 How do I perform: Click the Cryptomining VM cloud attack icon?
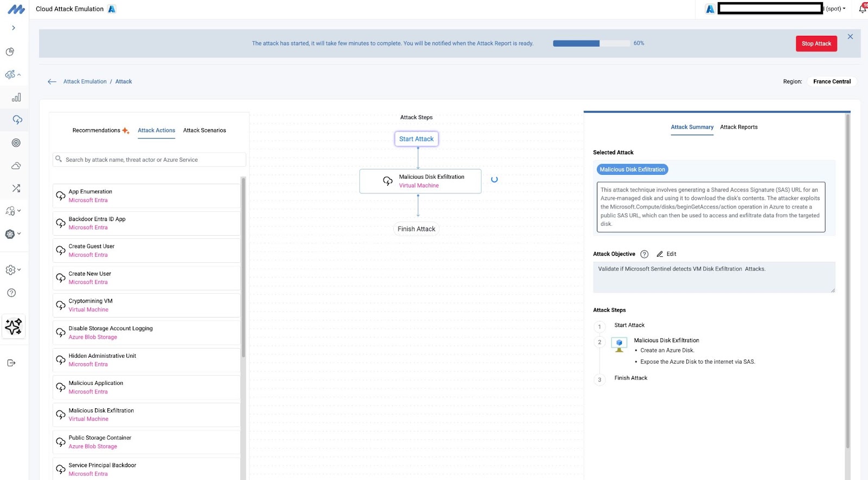[61, 305]
